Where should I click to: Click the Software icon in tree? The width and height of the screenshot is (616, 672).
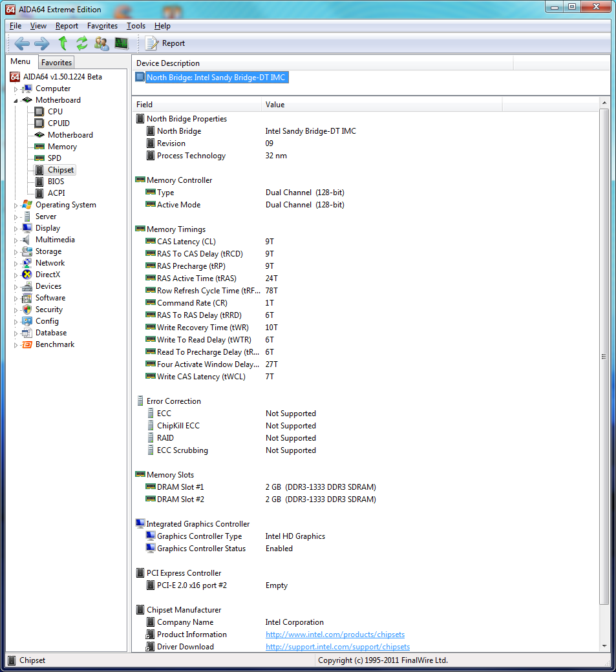pyautogui.click(x=27, y=297)
